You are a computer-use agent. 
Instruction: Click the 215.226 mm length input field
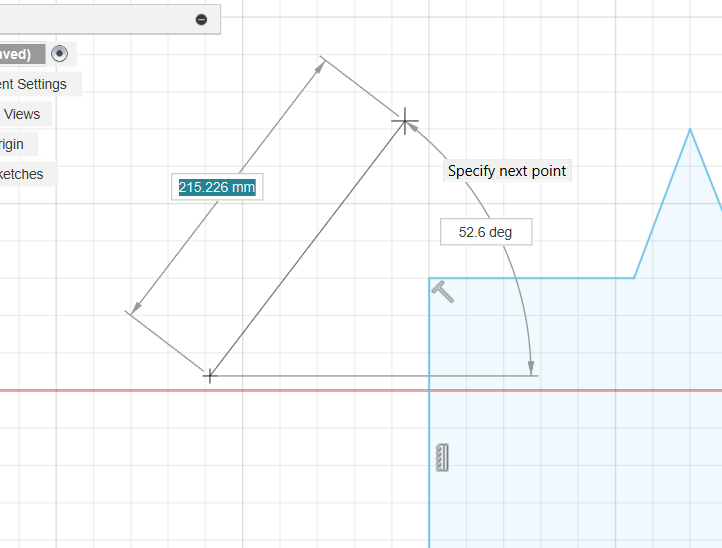pos(217,187)
